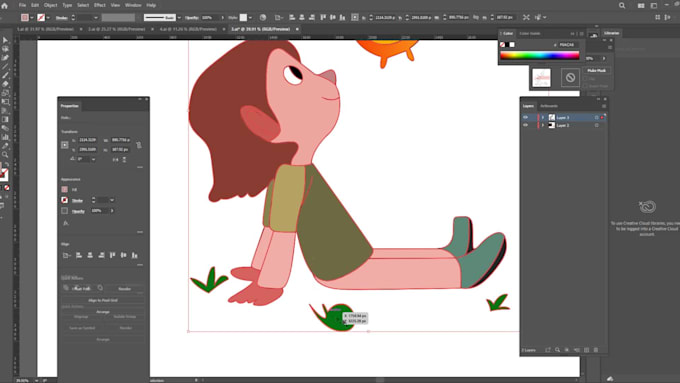Click horizontal align left in Properties Align section
The height and width of the screenshot is (383, 680).
(79, 255)
